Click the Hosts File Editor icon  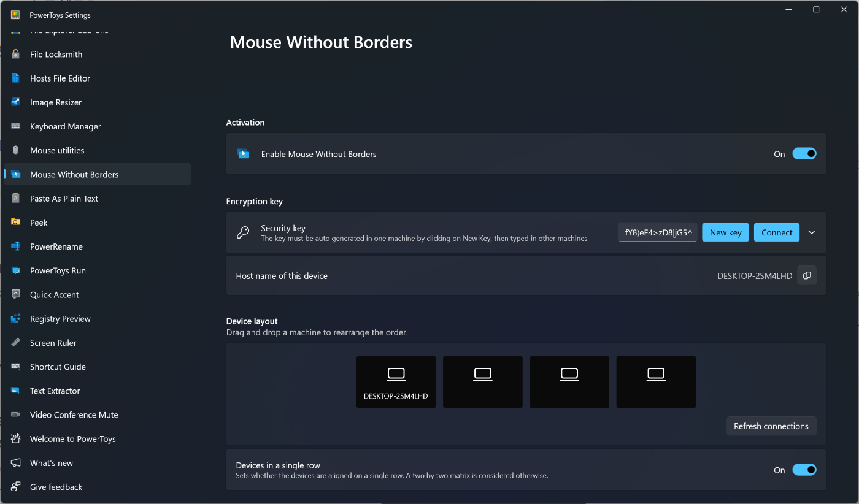(x=16, y=78)
